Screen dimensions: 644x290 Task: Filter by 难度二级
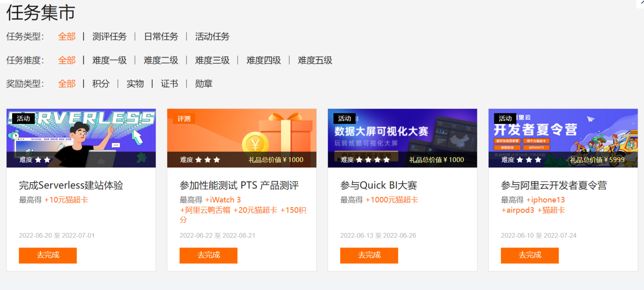pyautogui.click(x=161, y=60)
